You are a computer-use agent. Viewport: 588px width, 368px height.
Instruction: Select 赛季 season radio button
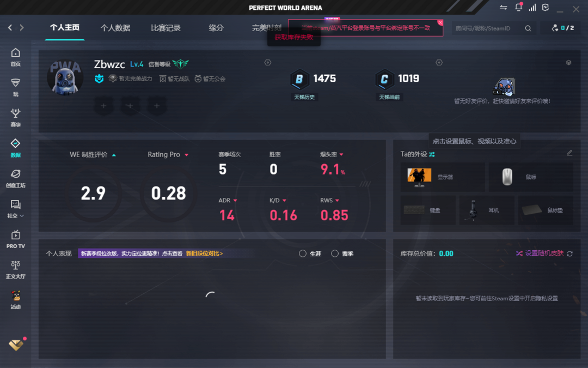click(335, 254)
